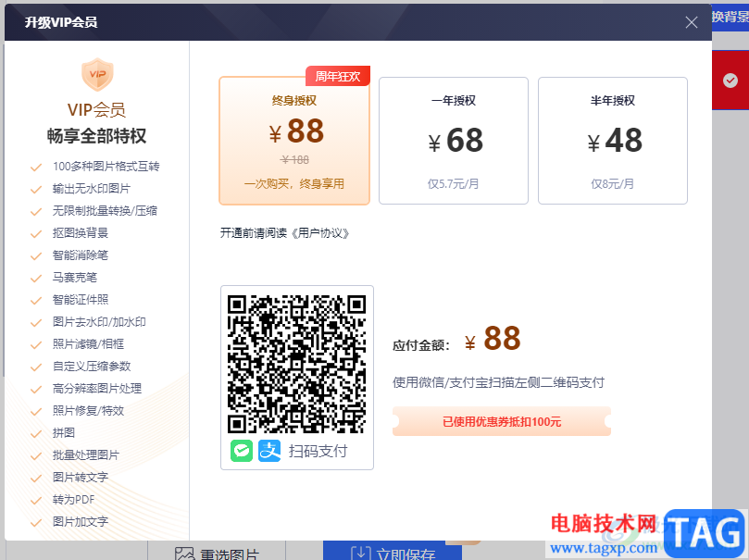This screenshot has width=749, height=560.
Task: Click the checkmark beside 智能消除笔
Action: pos(36,256)
